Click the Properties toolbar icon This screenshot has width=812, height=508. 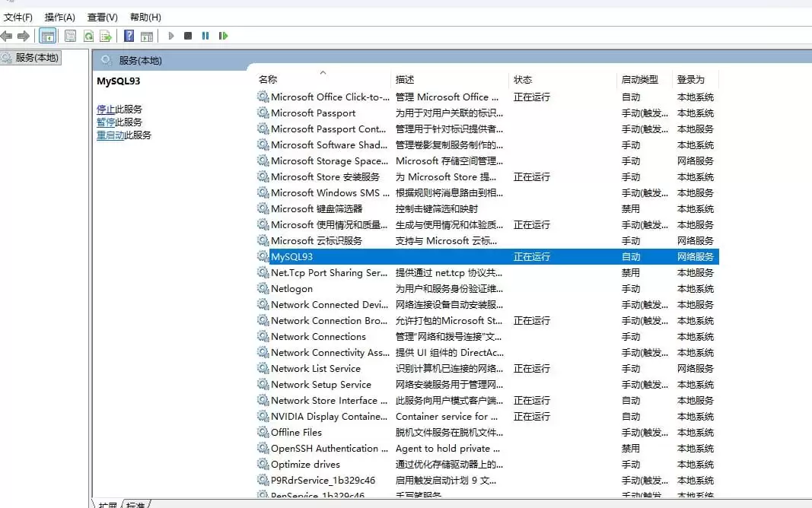coord(71,36)
